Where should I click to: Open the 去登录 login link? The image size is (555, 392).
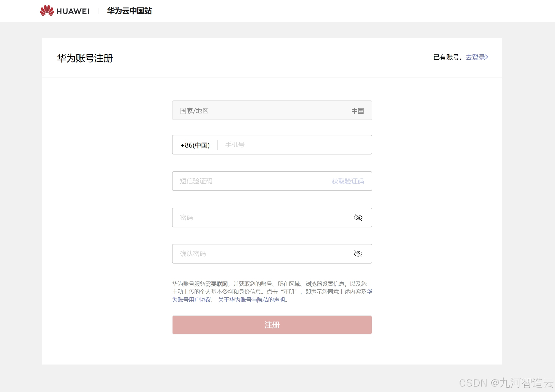coord(477,57)
